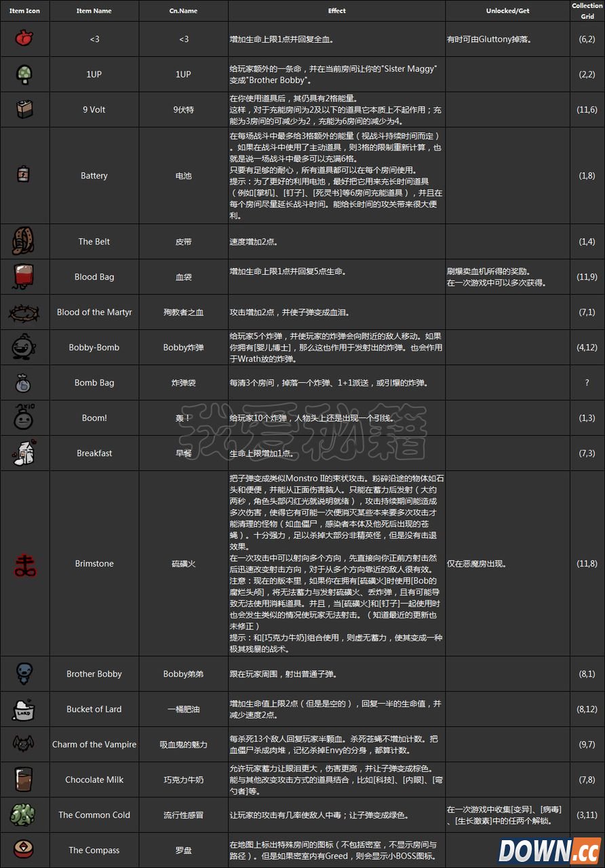Select The Compass item icon

pyautogui.click(x=24, y=850)
